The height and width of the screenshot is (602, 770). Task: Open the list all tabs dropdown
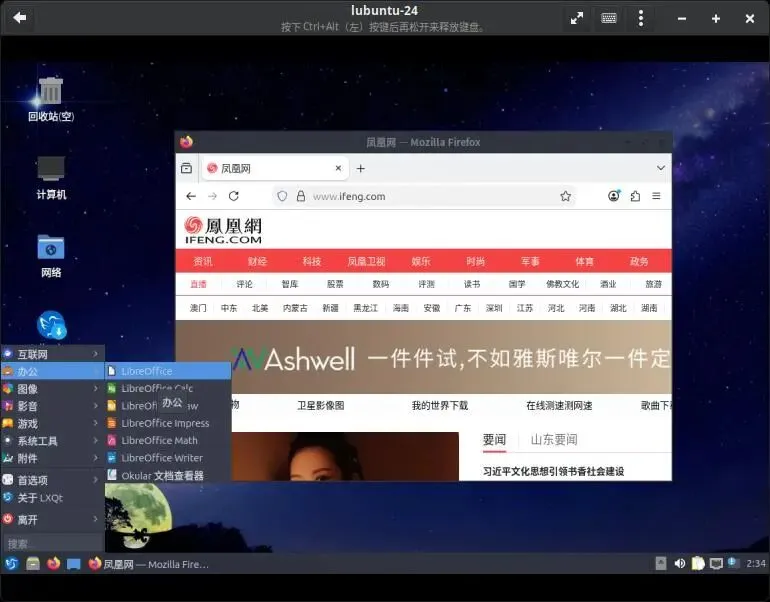click(x=661, y=168)
